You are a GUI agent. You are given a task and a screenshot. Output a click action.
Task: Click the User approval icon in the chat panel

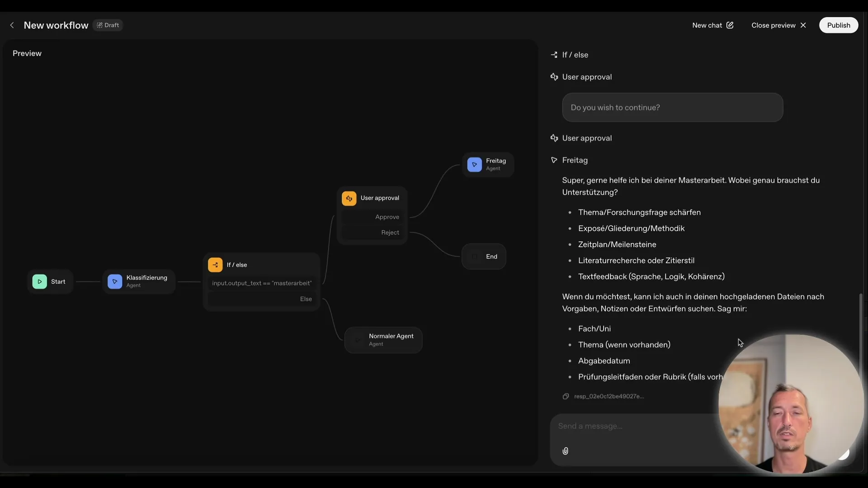click(555, 77)
